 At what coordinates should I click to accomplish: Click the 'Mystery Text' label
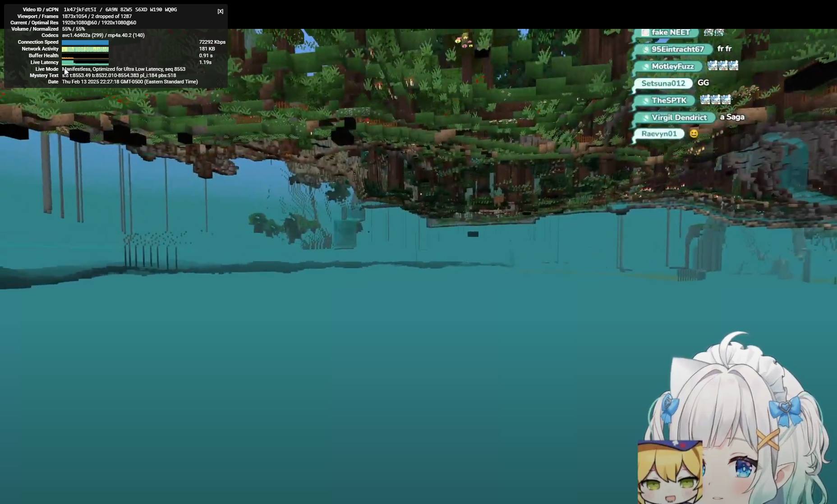tap(44, 75)
